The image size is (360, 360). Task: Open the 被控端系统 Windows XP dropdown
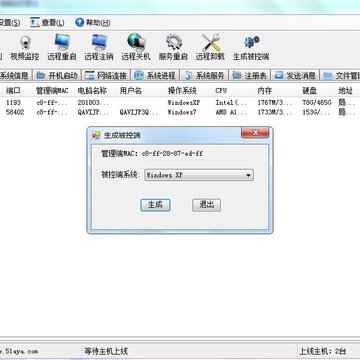coord(199,175)
